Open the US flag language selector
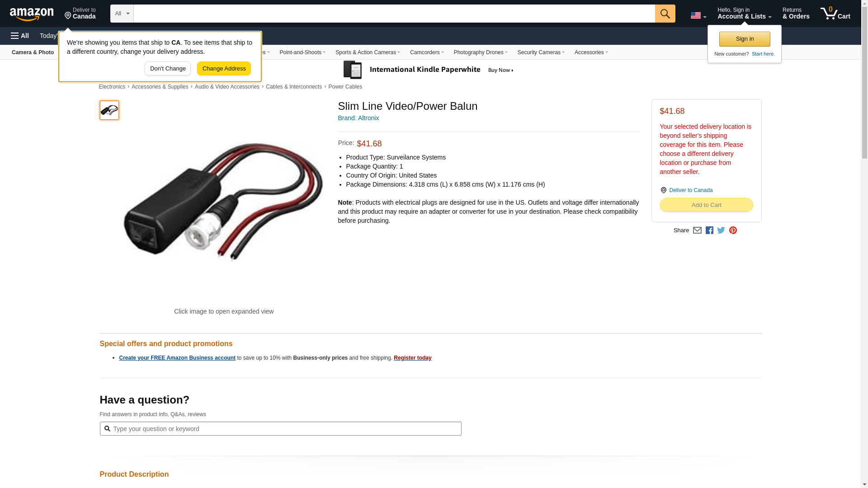This screenshot has height=488, width=868. coord(698,16)
